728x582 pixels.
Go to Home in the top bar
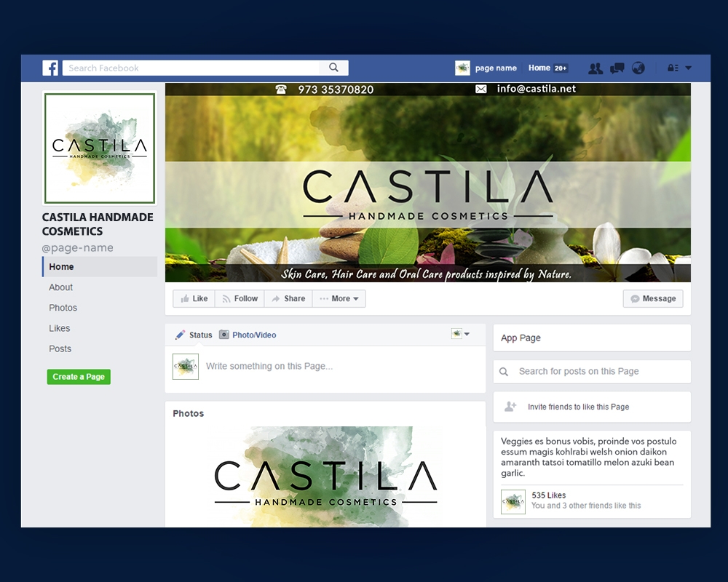click(539, 68)
